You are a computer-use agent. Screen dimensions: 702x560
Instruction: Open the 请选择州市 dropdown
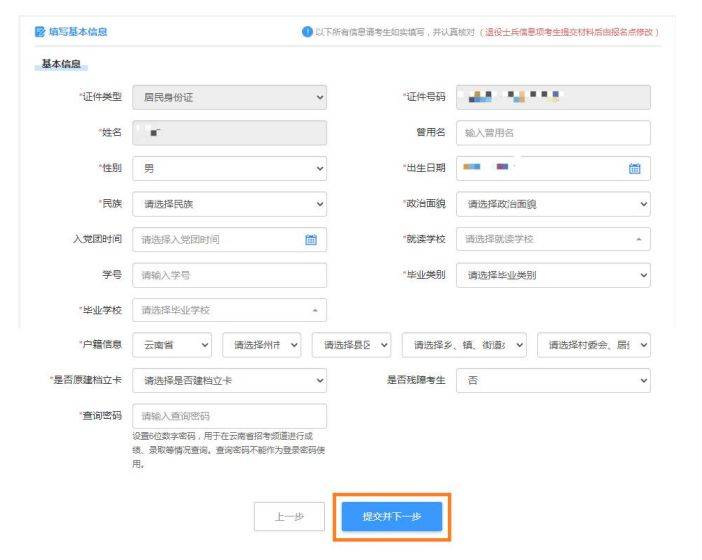262,345
